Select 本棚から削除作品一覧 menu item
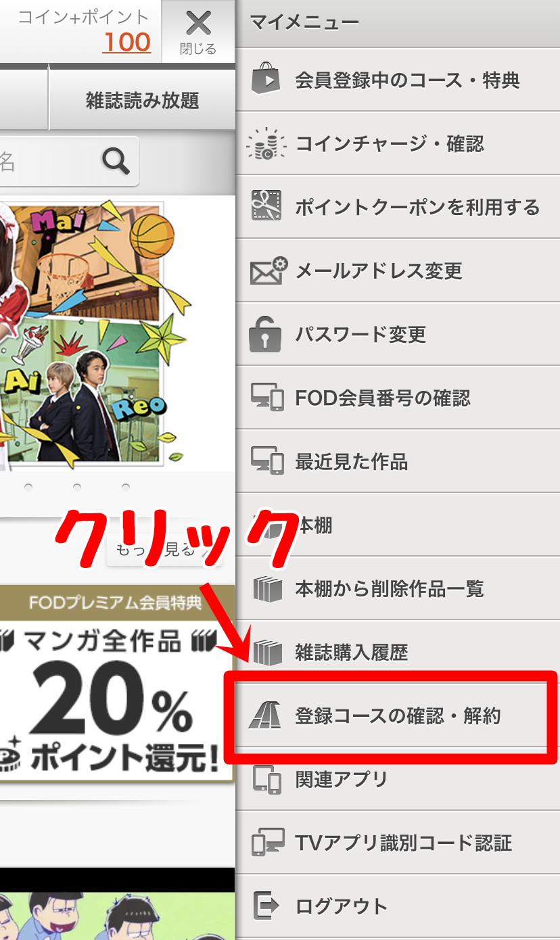 398,588
